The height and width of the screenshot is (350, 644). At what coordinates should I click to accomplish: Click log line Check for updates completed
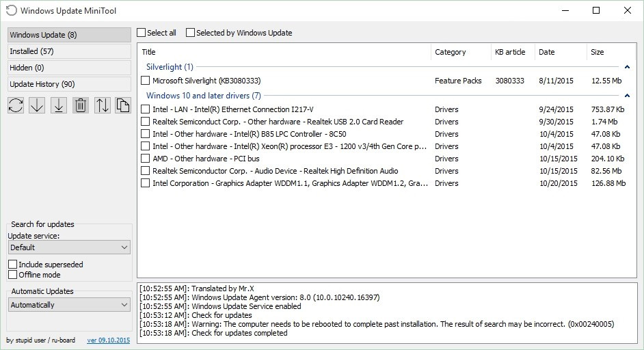coord(213,333)
